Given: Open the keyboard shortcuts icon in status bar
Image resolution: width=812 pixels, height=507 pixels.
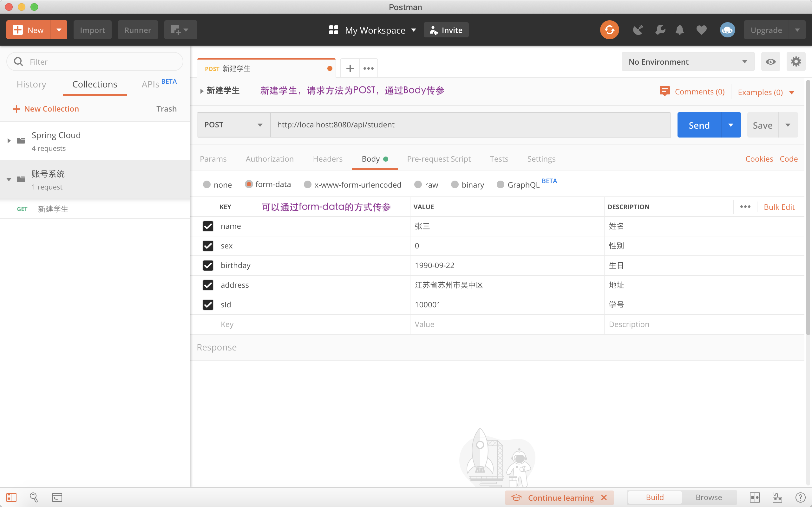Looking at the screenshot, I should coord(777,497).
